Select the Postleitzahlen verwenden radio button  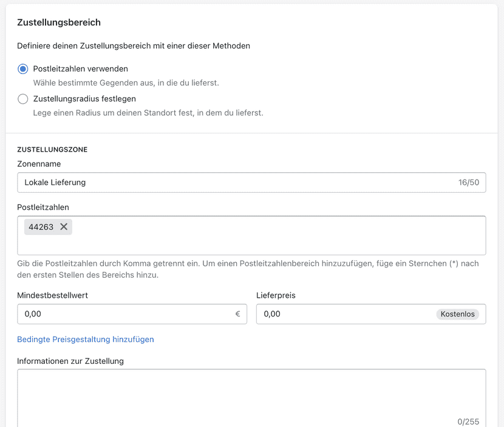point(23,69)
